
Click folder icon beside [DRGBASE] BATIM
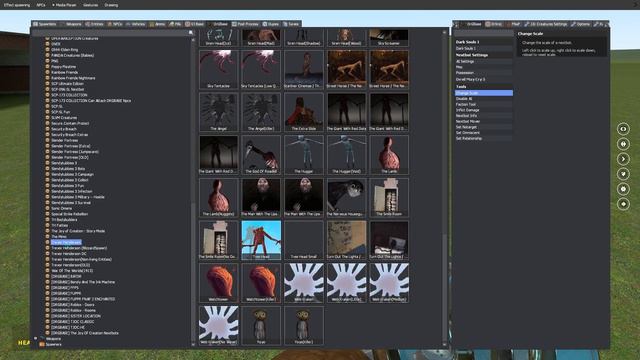(x=47, y=276)
